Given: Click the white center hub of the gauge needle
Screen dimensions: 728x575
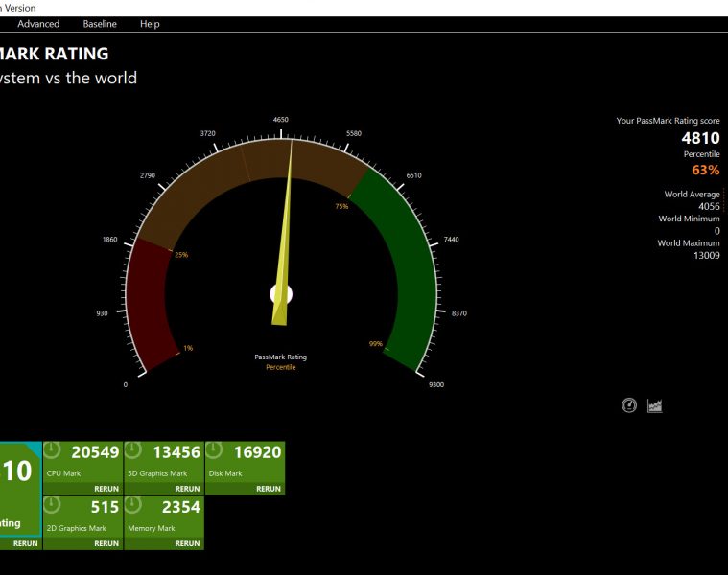Looking at the screenshot, I should pyautogui.click(x=281, y=294).
